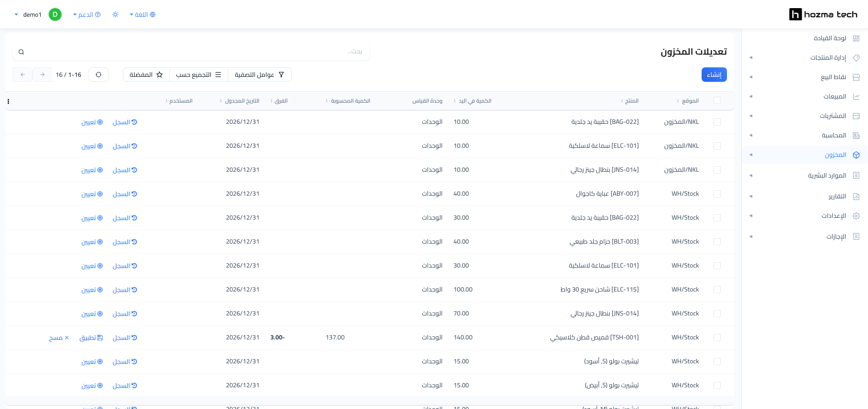Expand المحاسبة sidebar arrow
The height and width of the screenshot is (409, 868).
(x=751, y=136)
